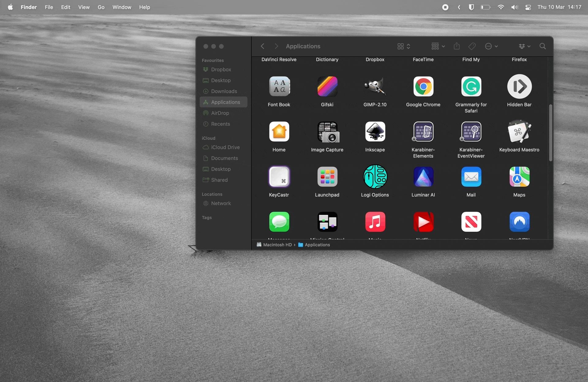Open the Group By dropdown in toolbar
Viewport: 588px width, 382px height.
tap(438, 46)
